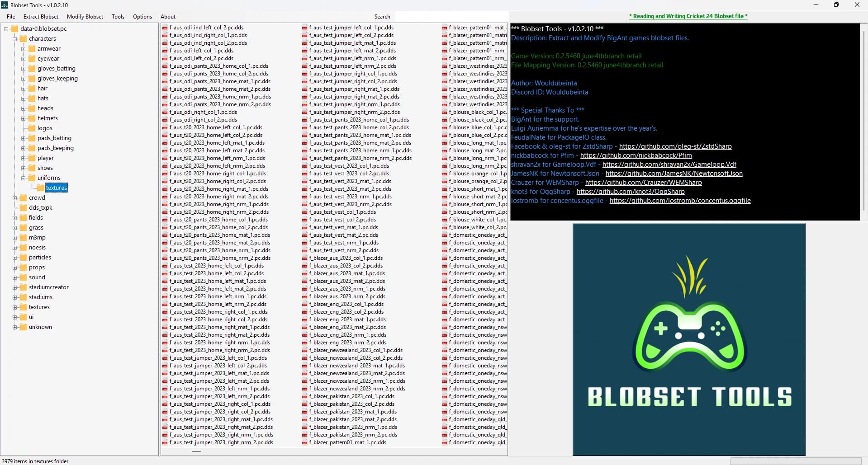
Task: Select the stadiumcreator folder in tree
Action: tap(49, 287)
